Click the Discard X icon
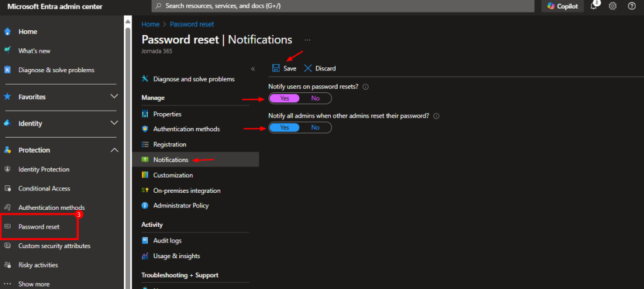Viewport: 644px width, 289px height. pyautogui.click(x=308, y=68)
